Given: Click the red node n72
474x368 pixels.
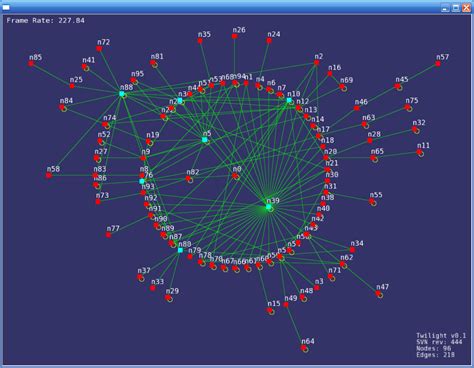Looking at the screenshot, I should [99, 49].
